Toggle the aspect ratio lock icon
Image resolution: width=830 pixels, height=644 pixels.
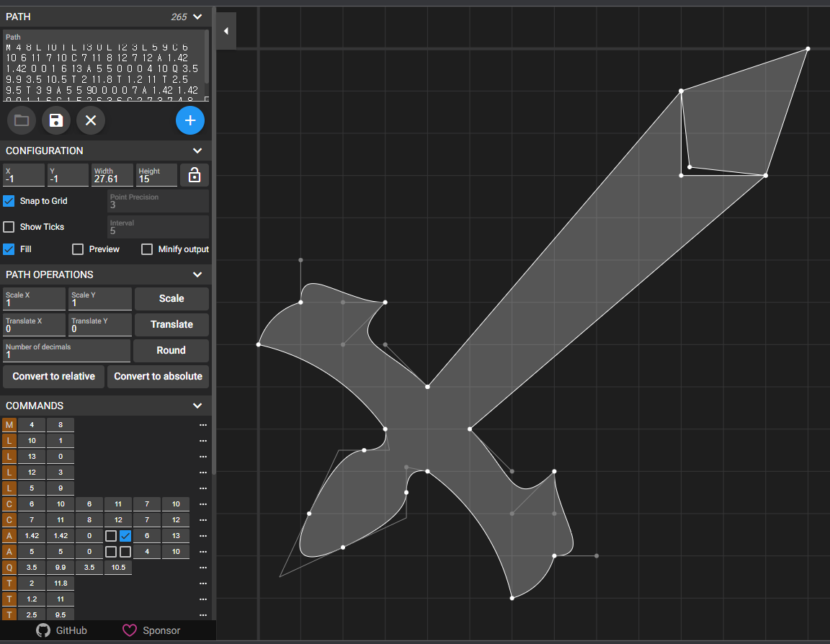[195, 175]
